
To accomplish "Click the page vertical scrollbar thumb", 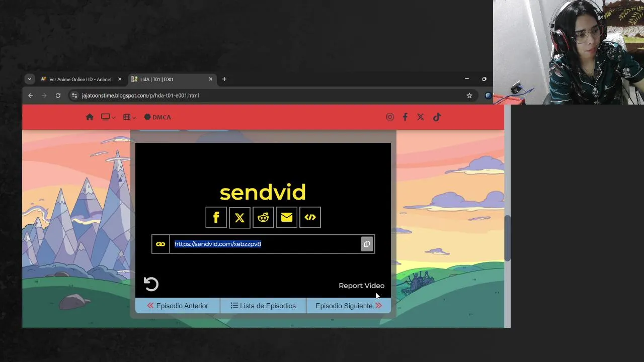I will (x=508, y=238).
